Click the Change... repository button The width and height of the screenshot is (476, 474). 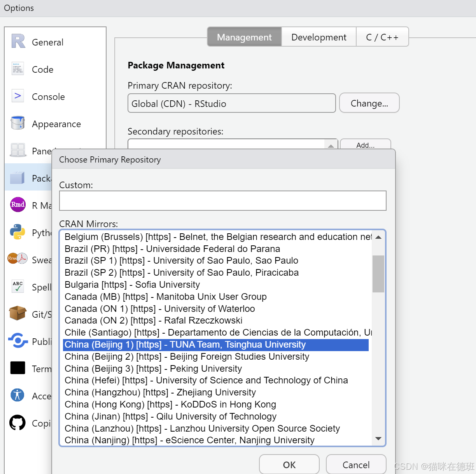click(x=369, y=103)
